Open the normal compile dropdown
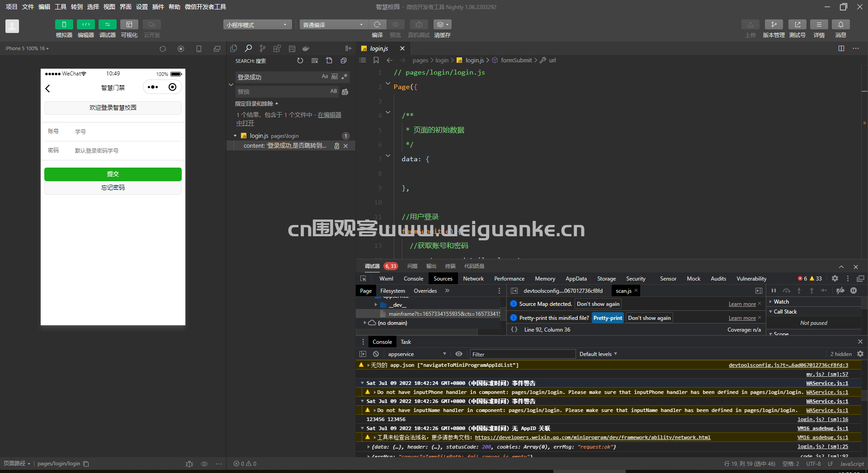Image resolution: width=868 pixels, height=473 pixels. tap(334, 24)
